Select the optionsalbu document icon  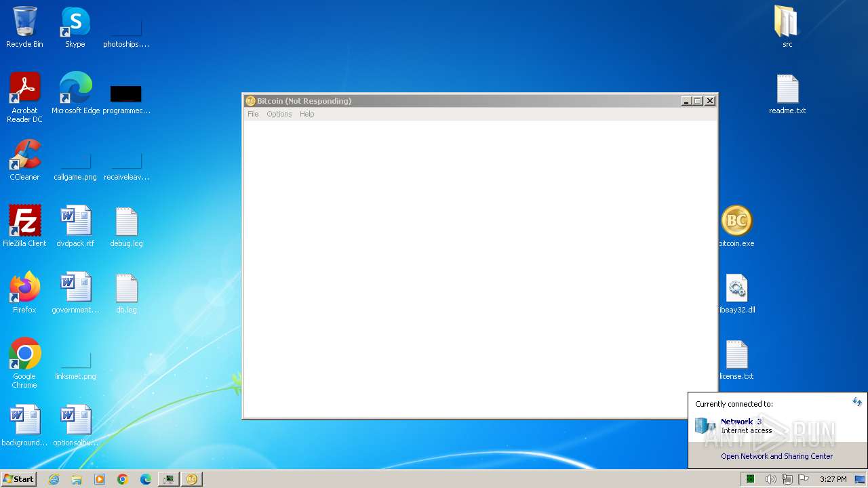point(75,426)
